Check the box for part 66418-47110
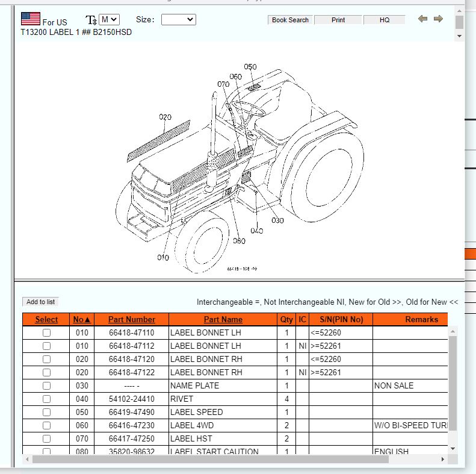476x474 pixels. 46,332
